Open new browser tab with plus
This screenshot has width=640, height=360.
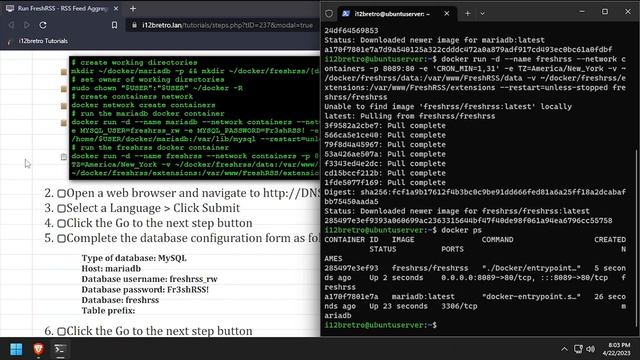133,9
